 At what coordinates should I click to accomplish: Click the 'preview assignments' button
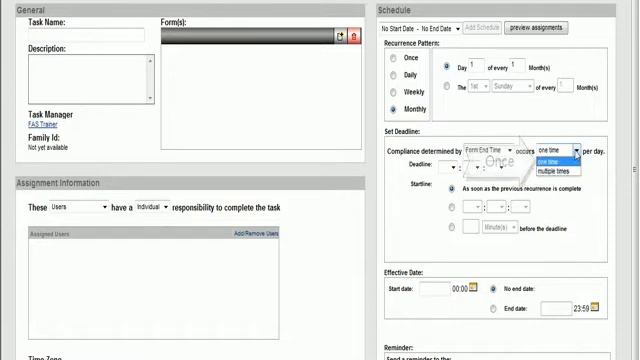tap(536, 28)
